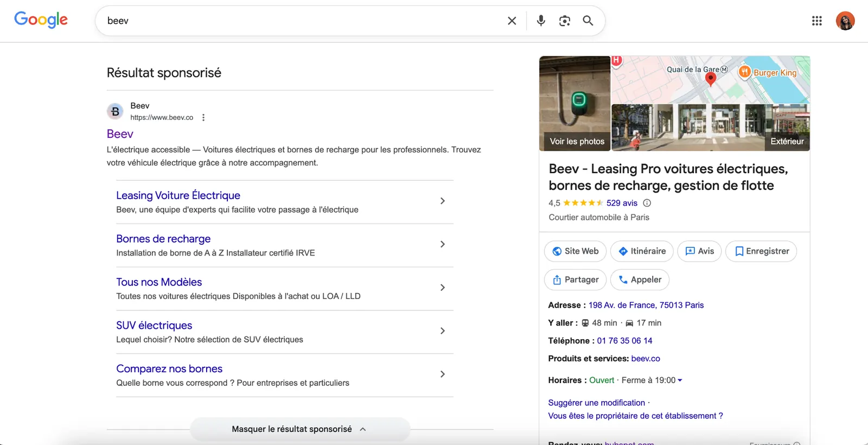Click the https://www.beev.co URL text
This screenshot has height=445, width=868.
pos(162,118)
